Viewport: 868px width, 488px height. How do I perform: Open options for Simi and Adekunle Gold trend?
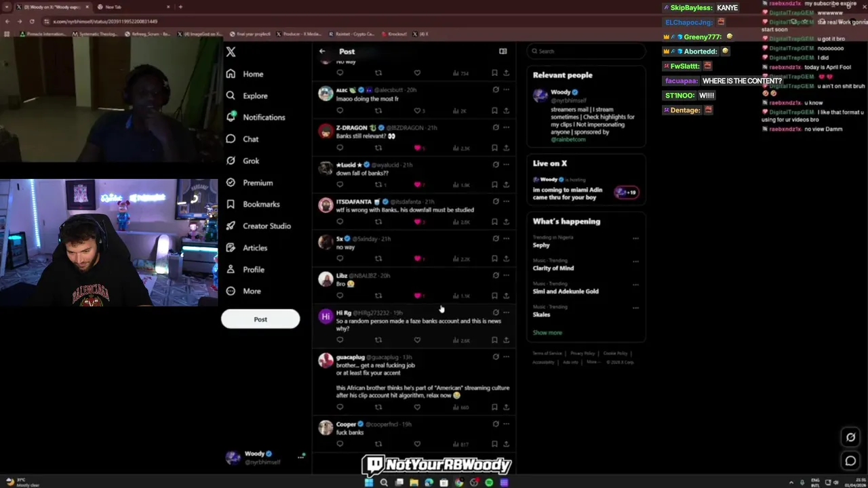pos(635,284)
